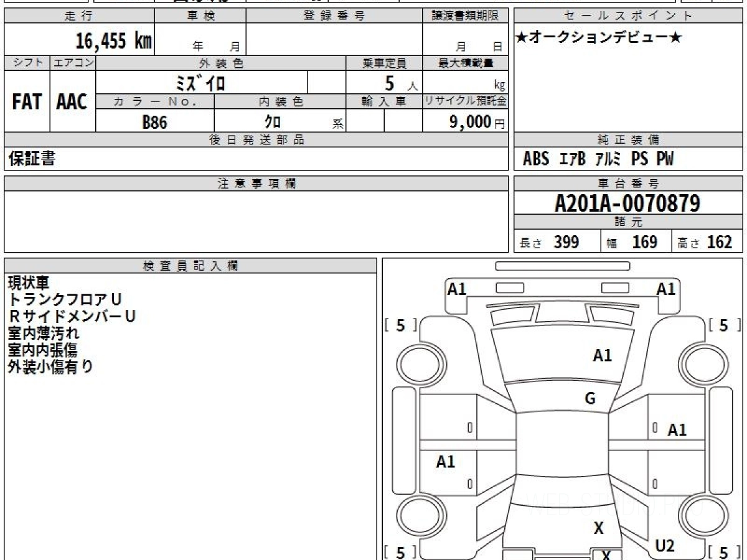
Task: Click the 9,000円 recycle deposit value
Action: coord(477,122)
